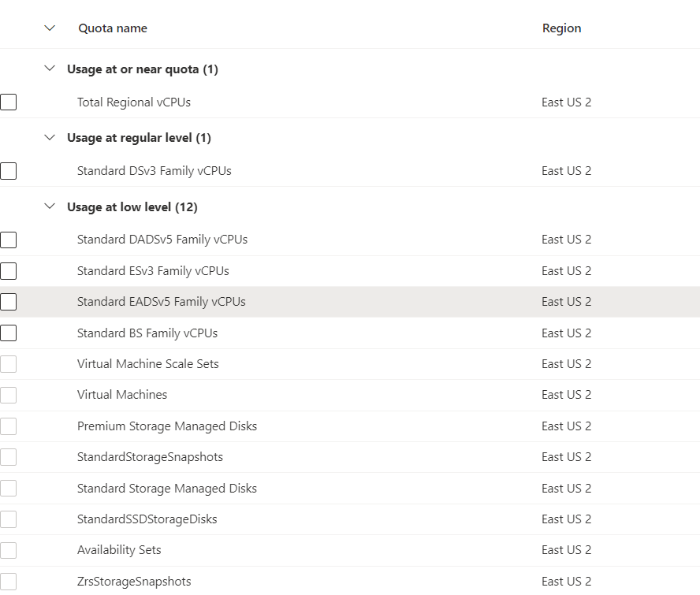
Task: Click the StandardStorageSnapshots quota name
Action: click(150, 456)
